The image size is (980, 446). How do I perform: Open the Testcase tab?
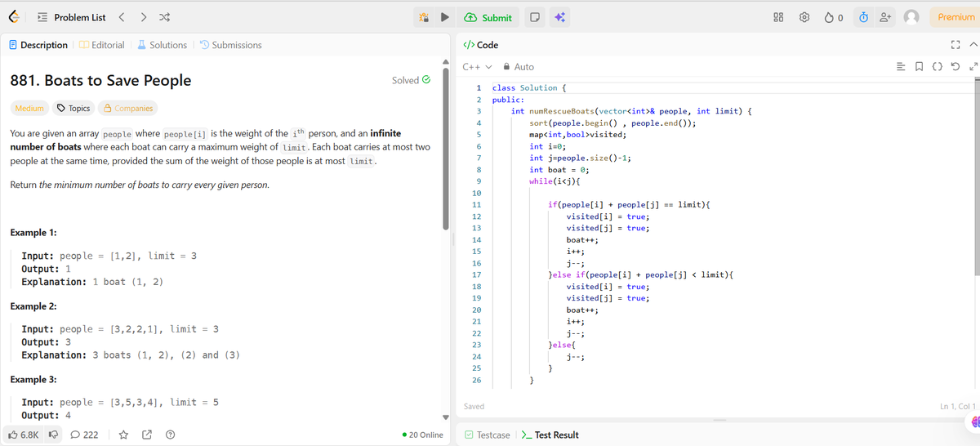tap(488, 435)
